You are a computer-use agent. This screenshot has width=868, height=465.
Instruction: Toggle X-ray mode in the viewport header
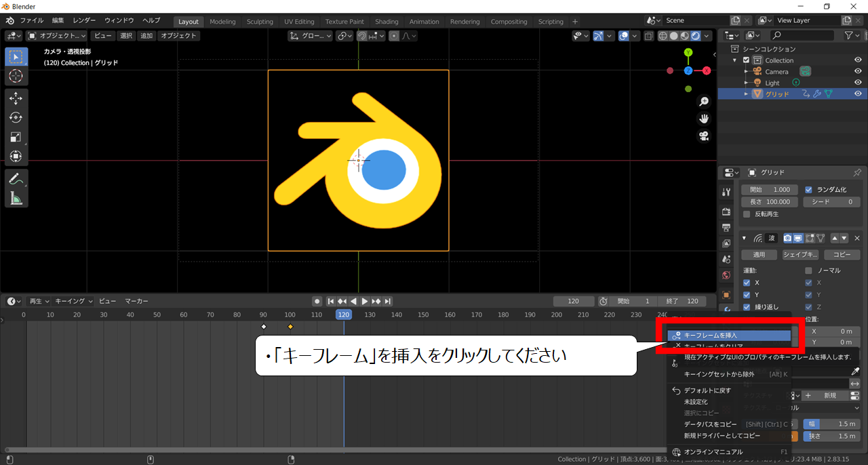click(x=648, y=36)
